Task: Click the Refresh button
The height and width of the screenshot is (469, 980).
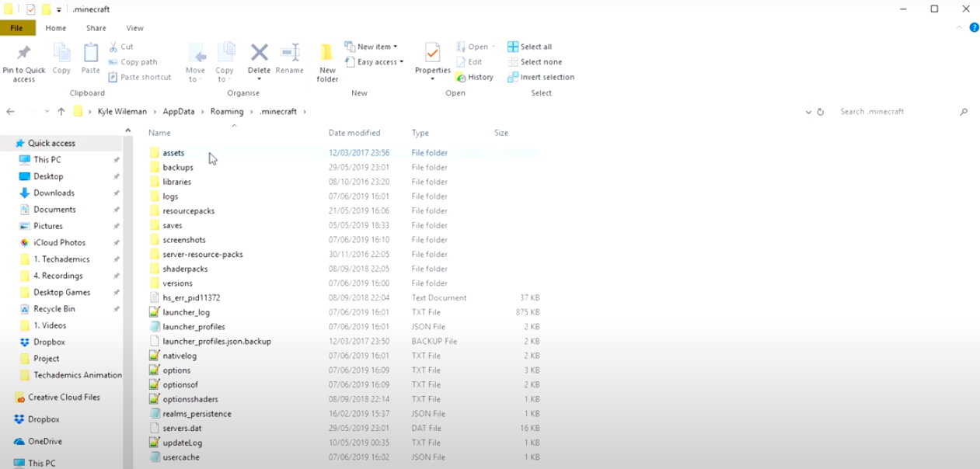Action: tap(820, 112)
